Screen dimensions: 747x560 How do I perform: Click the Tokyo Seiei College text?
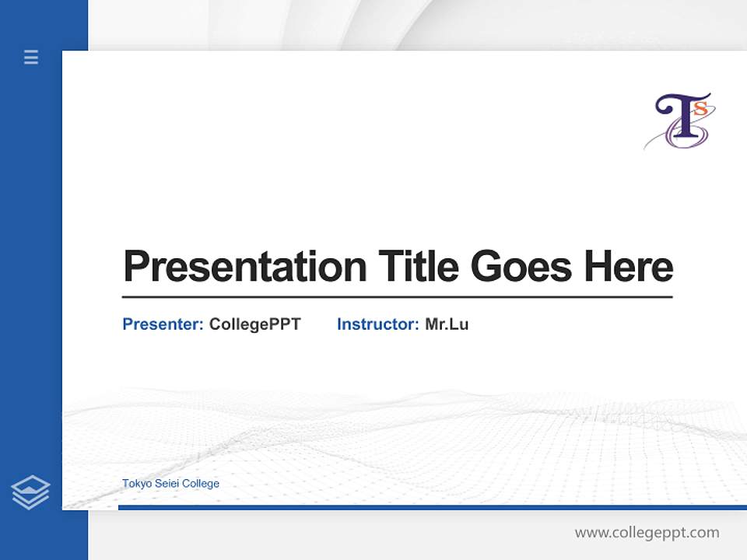(x=170, y=483)
